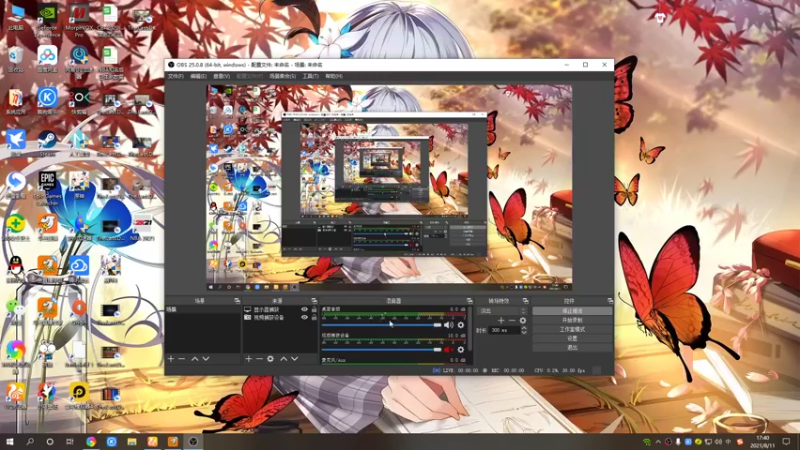Screen dimensions: 800x450
Task: Click the 300 ms duration input field
Action: 505,331
